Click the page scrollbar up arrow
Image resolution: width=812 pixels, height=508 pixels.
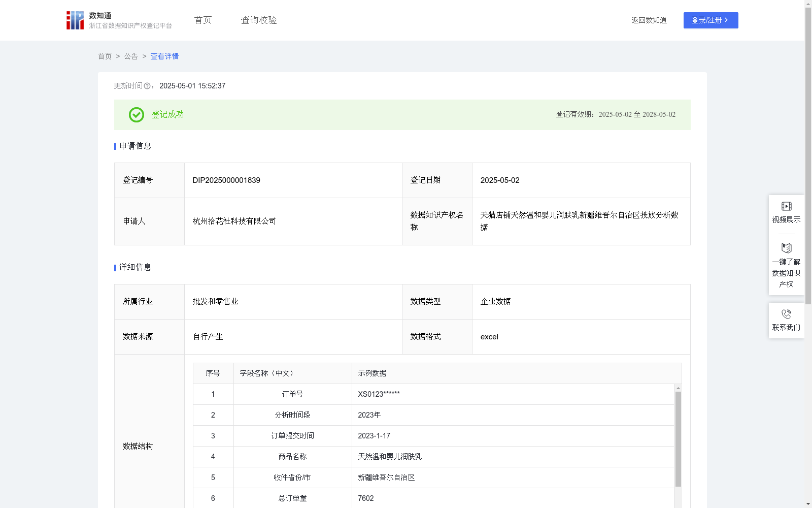(808, 4)
